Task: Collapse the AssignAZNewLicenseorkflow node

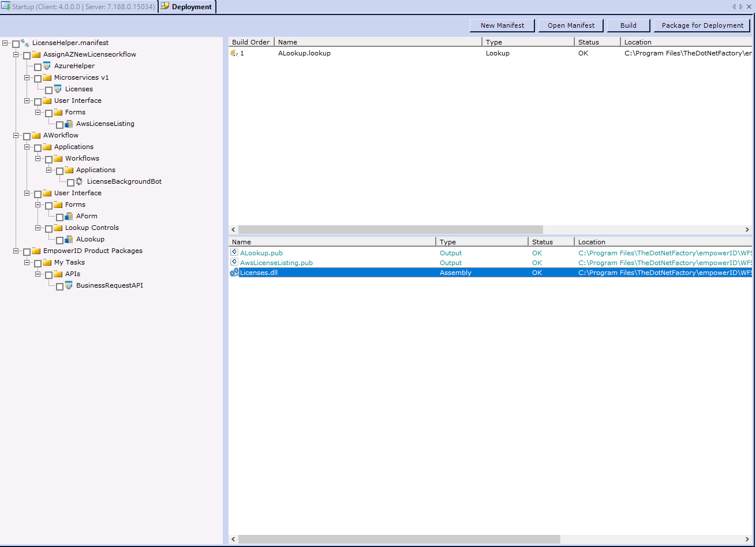Action: click(x=16, y=54)
